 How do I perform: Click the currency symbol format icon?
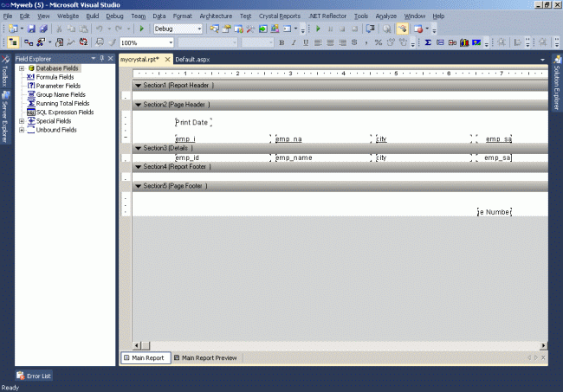(354, 42)
